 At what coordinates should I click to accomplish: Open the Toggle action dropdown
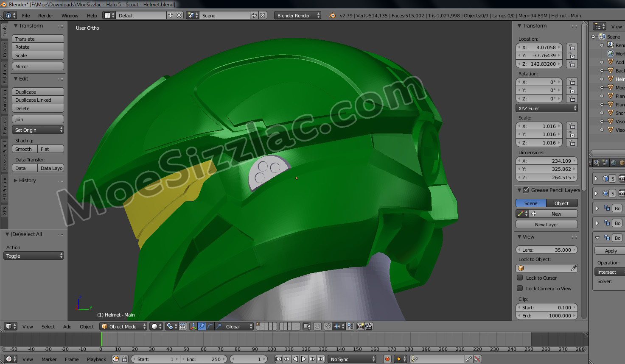[34, 256]
